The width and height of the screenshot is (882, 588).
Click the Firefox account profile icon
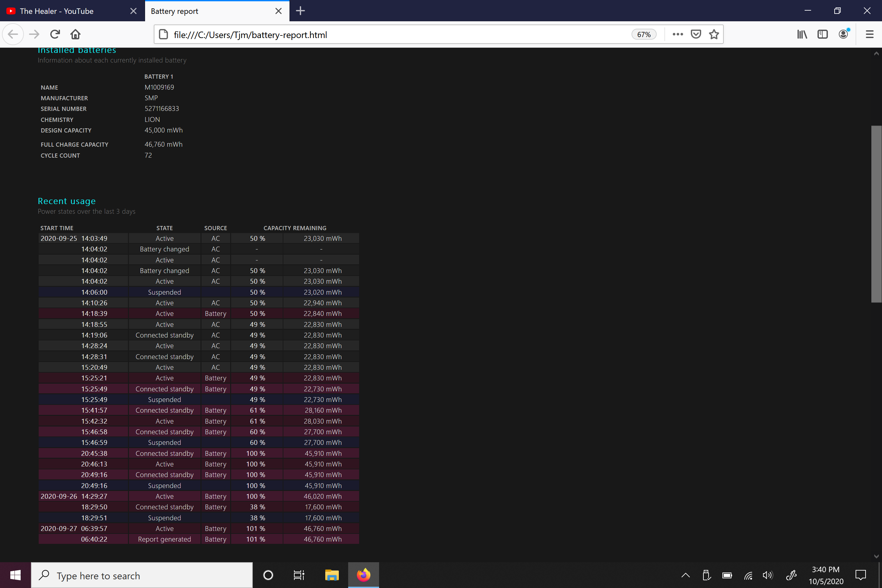click(845, 34)
